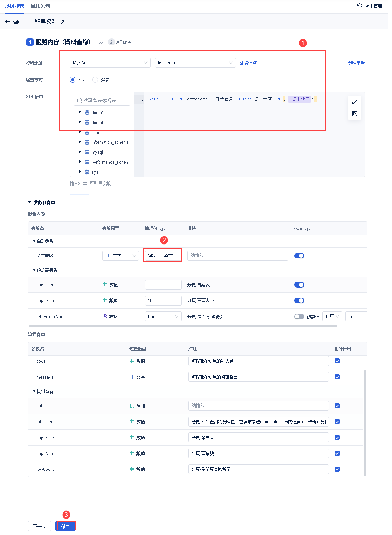Click the information_schema database icon

87,142
